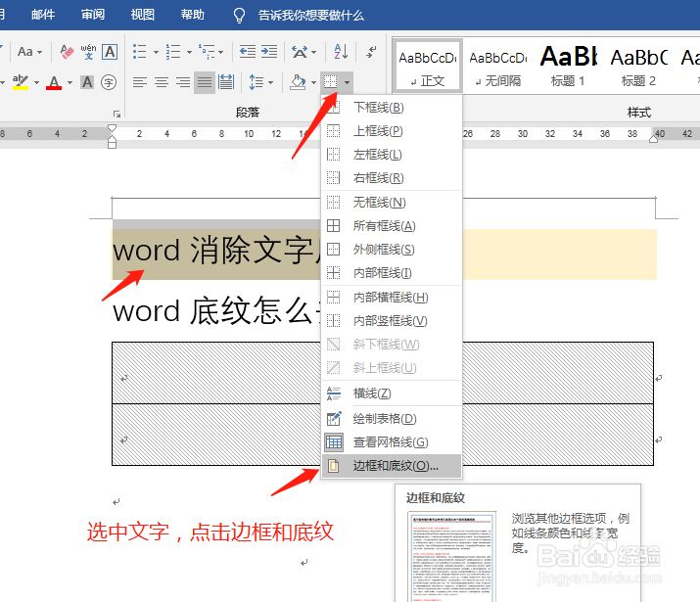This screenshot has height=602, width=700.
Task: Click the Enclose Characters icon
Action: (109, 82)
